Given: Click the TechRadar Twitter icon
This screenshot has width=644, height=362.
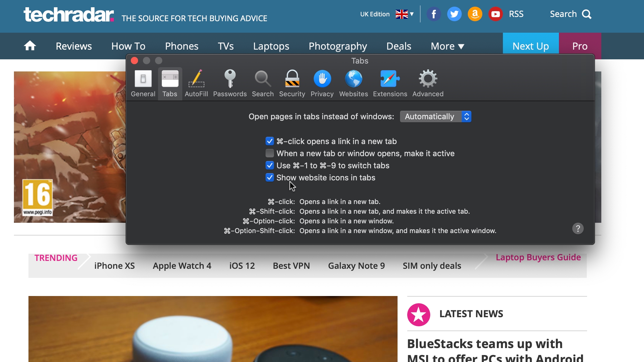Looking at the screenshot, I should click(454, 14).
